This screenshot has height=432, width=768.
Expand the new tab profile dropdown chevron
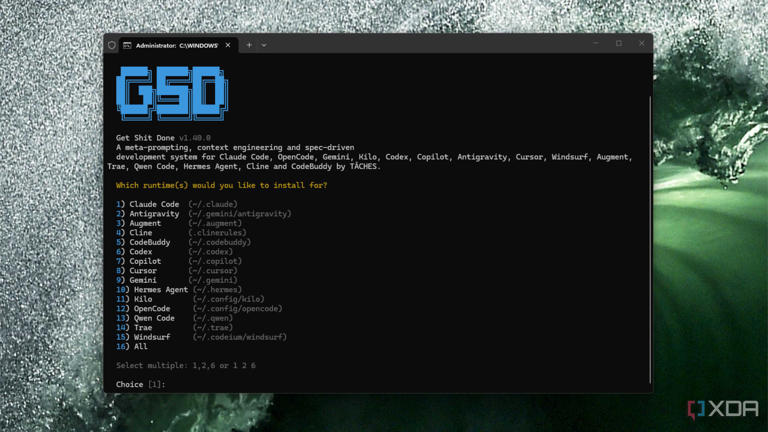[x=264, y=46]
